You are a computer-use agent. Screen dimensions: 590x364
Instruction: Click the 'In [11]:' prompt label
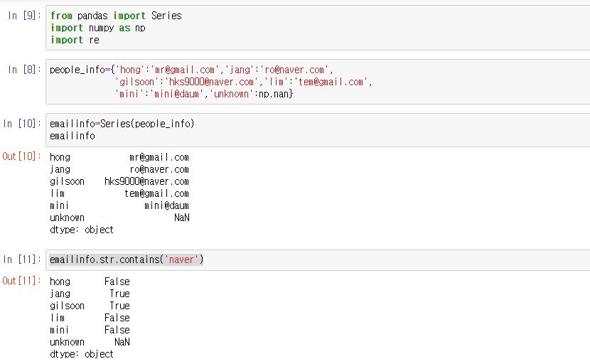click(x=22, y=259)
